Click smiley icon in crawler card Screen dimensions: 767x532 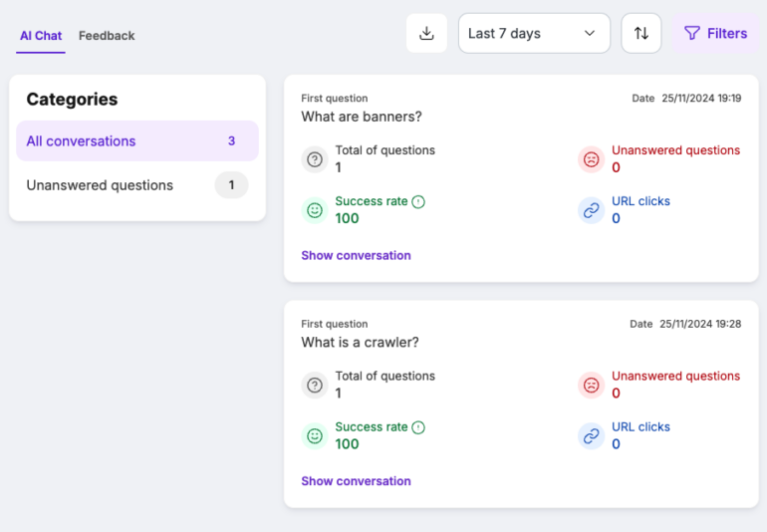tap(315, 436)
